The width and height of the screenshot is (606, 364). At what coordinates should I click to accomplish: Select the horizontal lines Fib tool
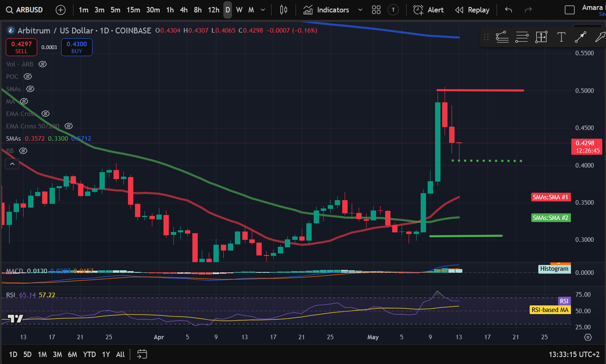tap(522, 37)
